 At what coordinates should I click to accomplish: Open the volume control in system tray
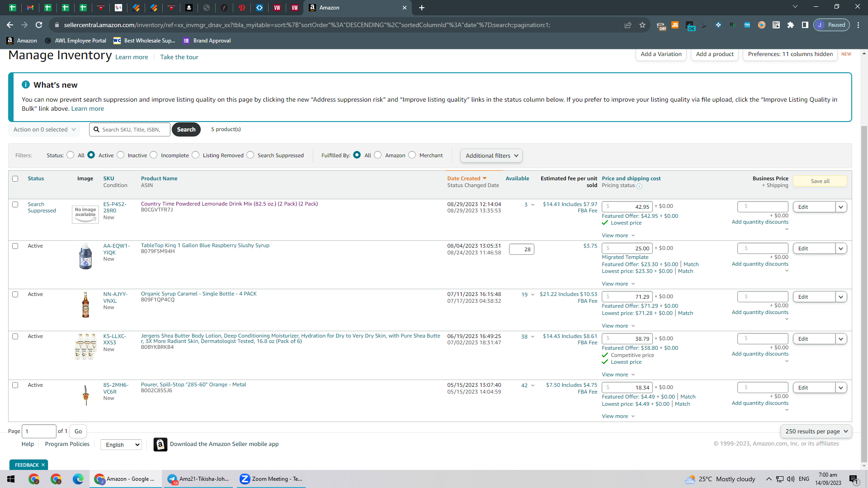pos(791,479)
